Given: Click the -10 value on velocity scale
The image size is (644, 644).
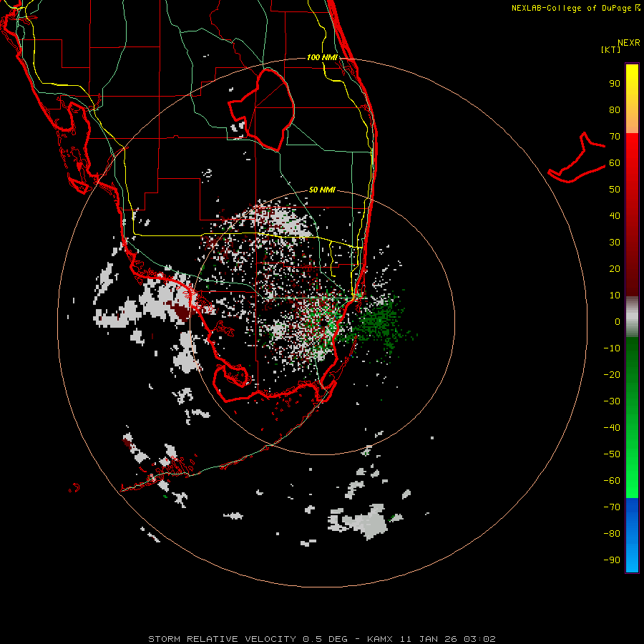Looking at the screenshot, I should (612, 348).
